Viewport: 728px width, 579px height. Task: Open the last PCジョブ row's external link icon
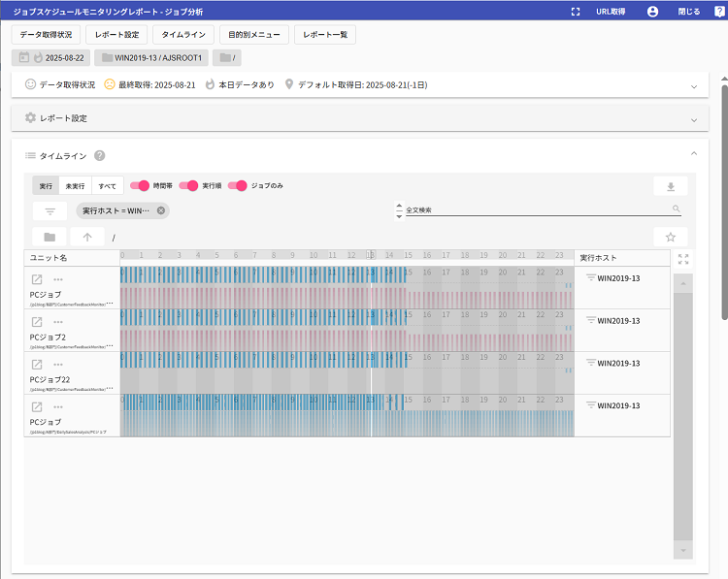(x=37, y=407)
